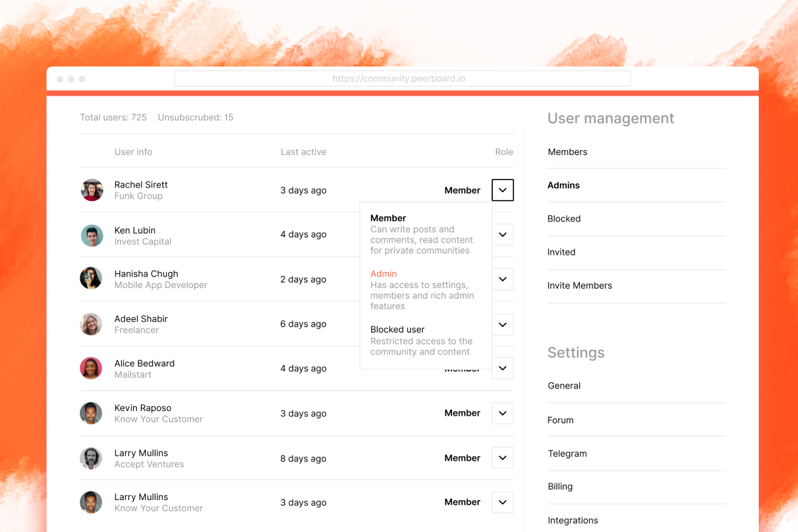Go to Invite Members page
The image size is (798, 532).
[579, 286]
